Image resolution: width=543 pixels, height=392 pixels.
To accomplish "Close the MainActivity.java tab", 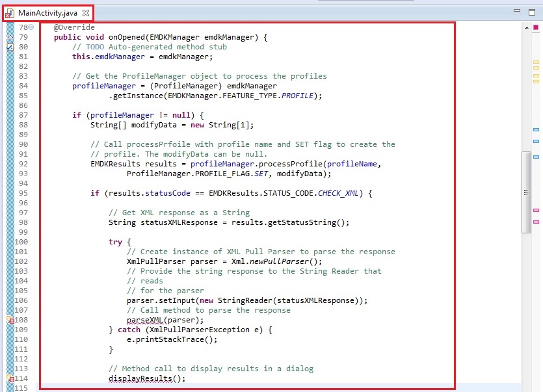I will pos(86,13).
